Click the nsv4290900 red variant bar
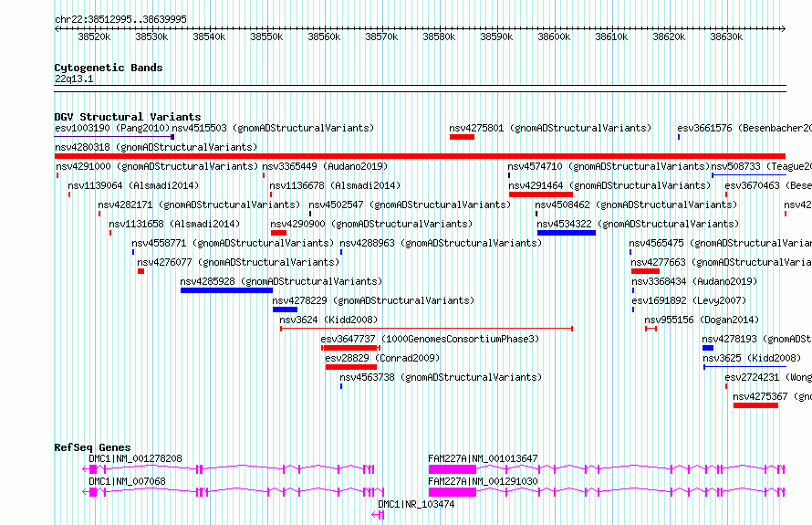This screenshot has width=812, height=525. tap(278, 233)
